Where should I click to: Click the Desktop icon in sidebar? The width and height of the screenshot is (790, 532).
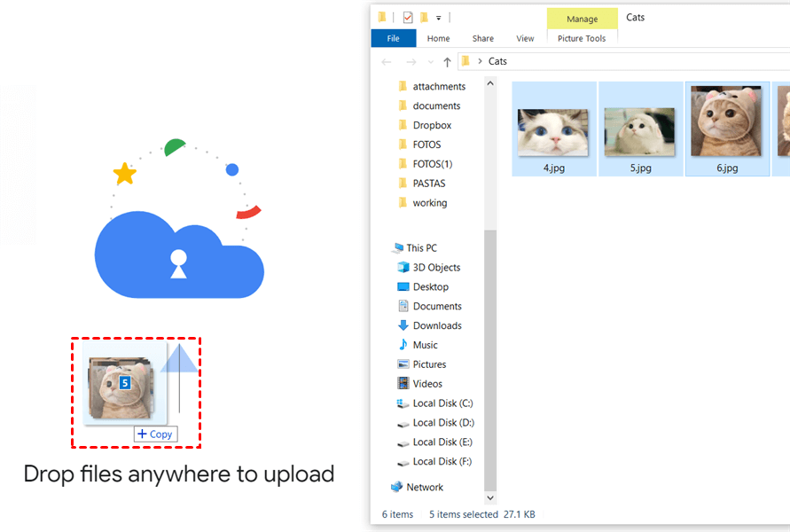[x=403, y=286]
